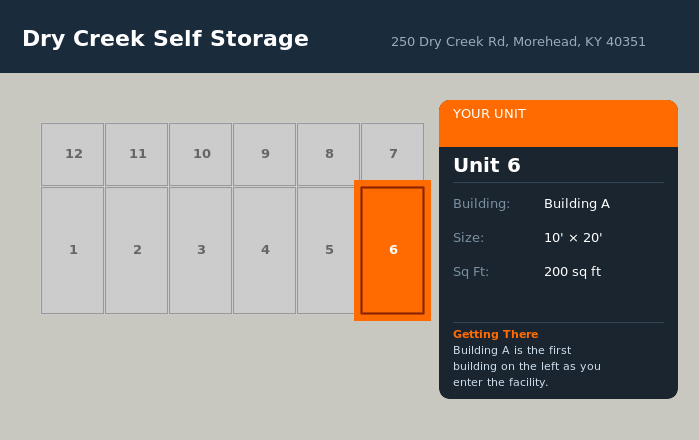Select unit 1 in bottom row
This screenshot has height=440, width=699.
coord(72,250)
